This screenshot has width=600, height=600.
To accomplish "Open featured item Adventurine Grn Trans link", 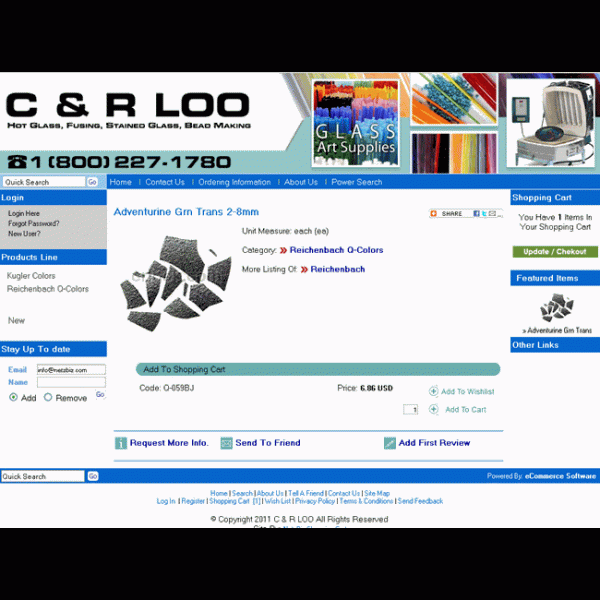I will [557, 330].
